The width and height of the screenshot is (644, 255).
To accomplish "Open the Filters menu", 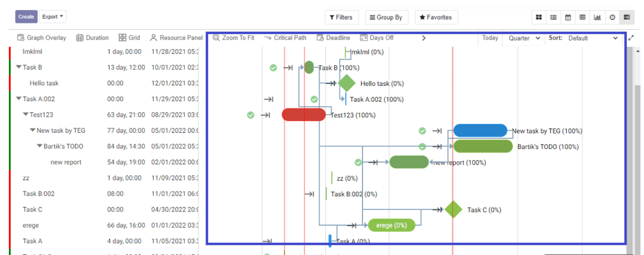I will click(x=341, y=17).
